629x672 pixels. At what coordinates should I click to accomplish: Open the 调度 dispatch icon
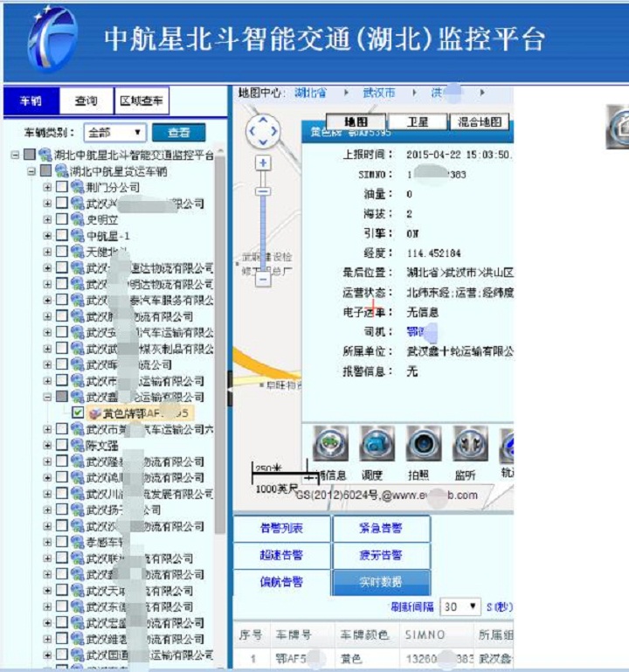point(377,443)
